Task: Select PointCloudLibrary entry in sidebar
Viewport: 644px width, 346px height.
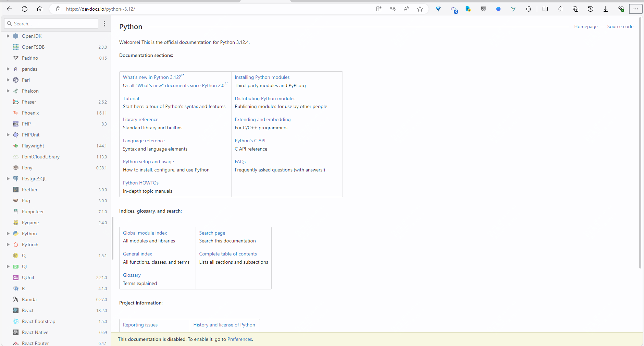Action: point(56,157)
